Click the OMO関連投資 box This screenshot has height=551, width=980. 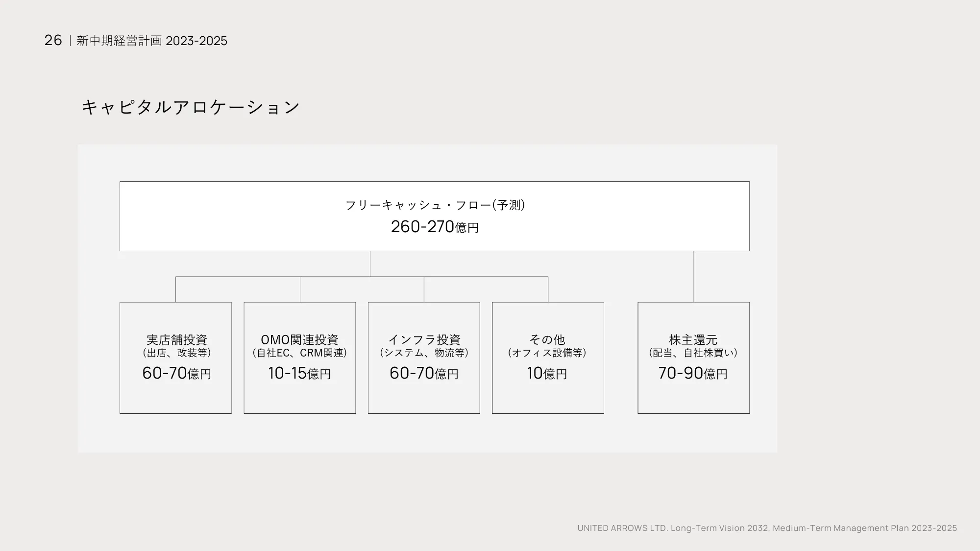coord(299,359)
